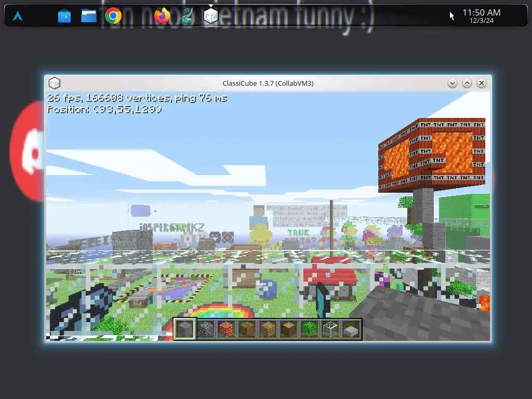Open Firefox from the top panel
532x399 pixels.
click(x=162, y=16)
